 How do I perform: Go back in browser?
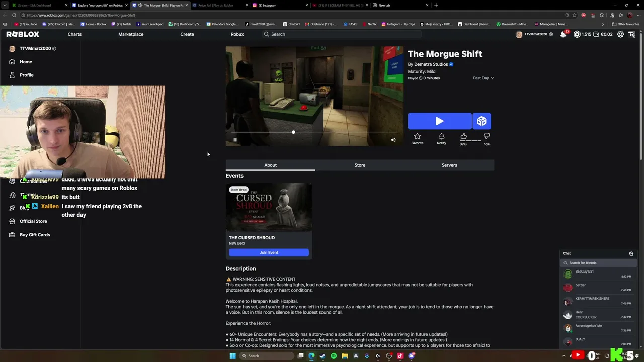[x=5, y=15]
